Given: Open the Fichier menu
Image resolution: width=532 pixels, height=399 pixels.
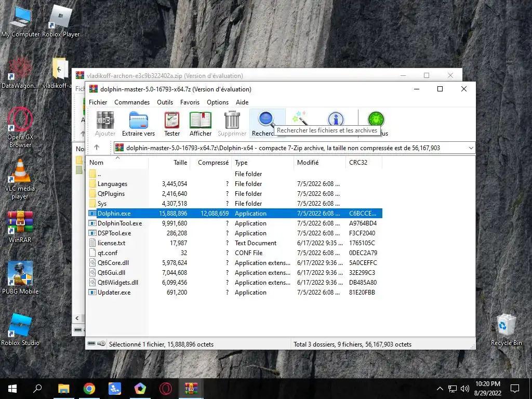Looking at the screenshot, I should [98, 102].
